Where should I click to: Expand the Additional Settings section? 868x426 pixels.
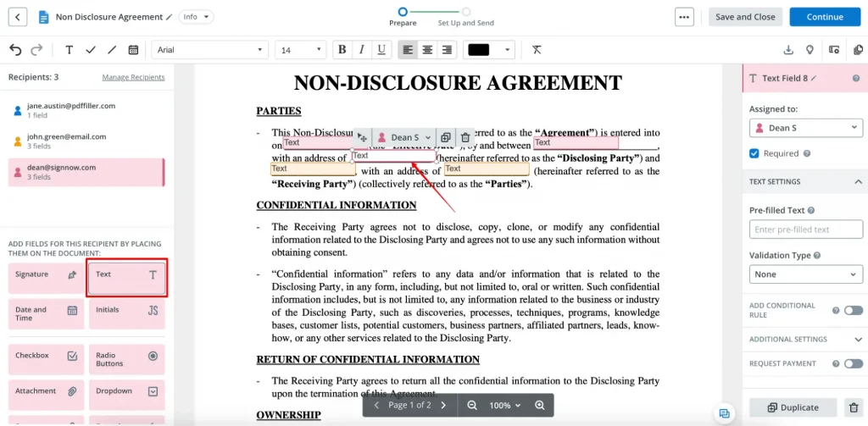click(858, 339)
